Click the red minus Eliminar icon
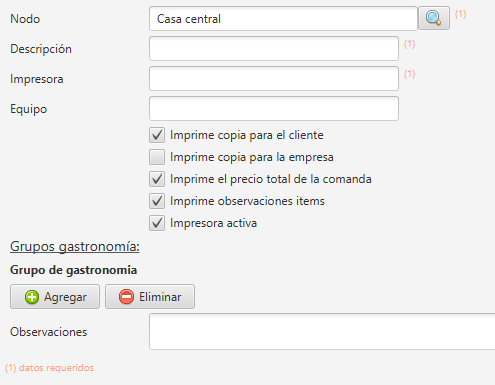 tap(126, 297)
